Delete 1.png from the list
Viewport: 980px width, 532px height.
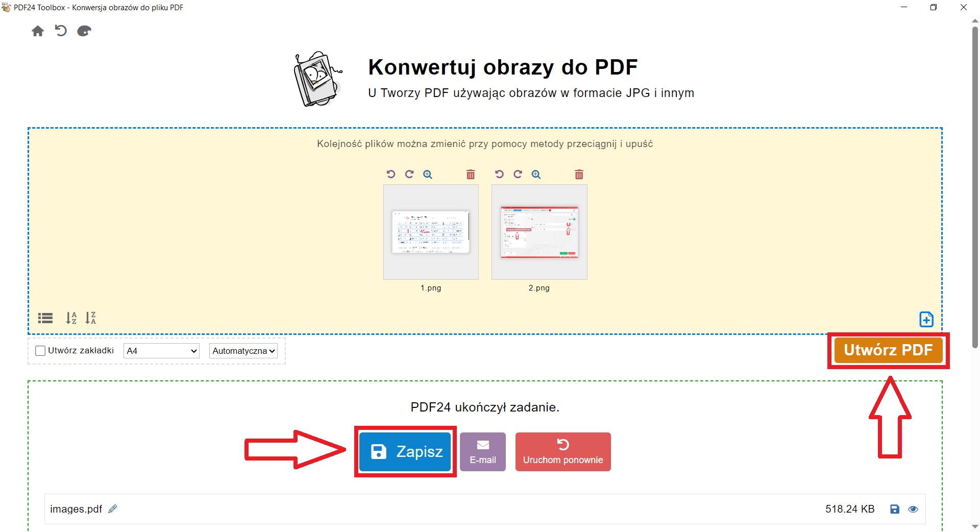click(471, 175)
